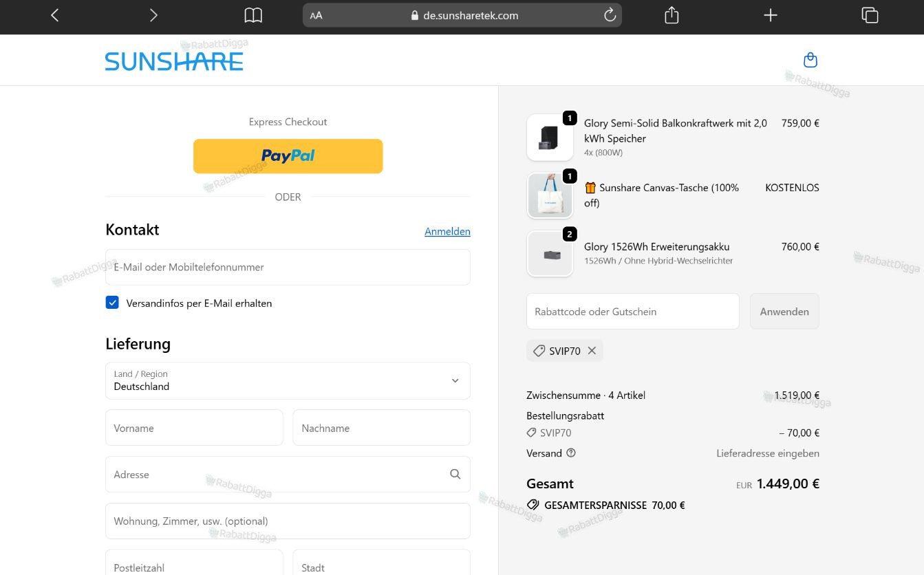Search address with magnifier icon
924x575 pixels.
coord(455,474)
